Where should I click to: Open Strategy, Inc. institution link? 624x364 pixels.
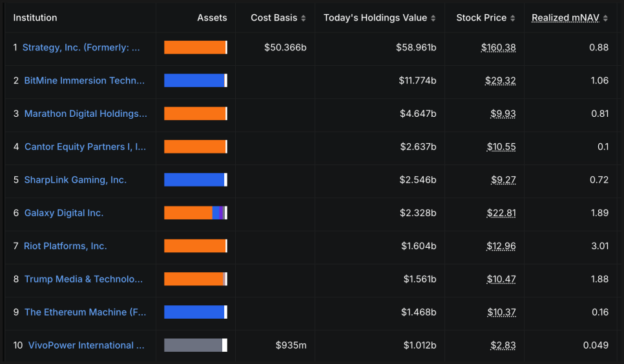click(81, 47)
